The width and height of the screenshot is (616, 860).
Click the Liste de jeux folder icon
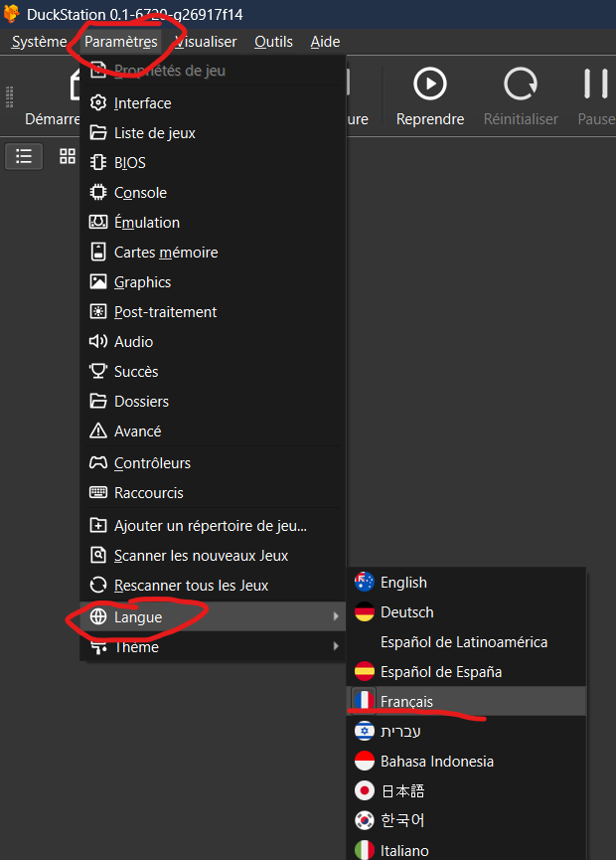(x=98, y=133)
